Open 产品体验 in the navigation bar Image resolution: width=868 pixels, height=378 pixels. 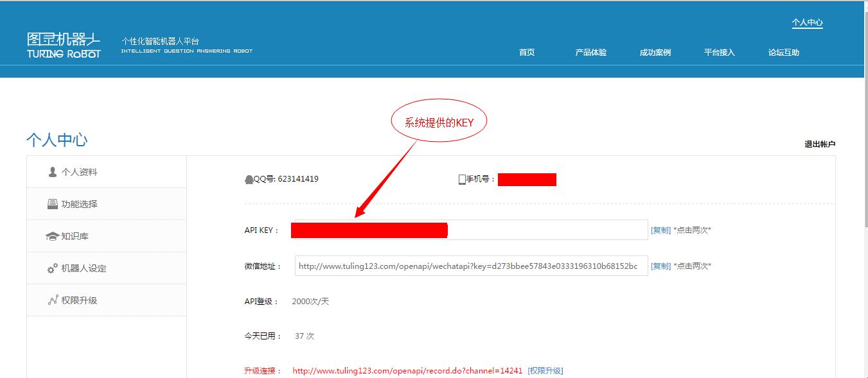click(x=591, y=53)
